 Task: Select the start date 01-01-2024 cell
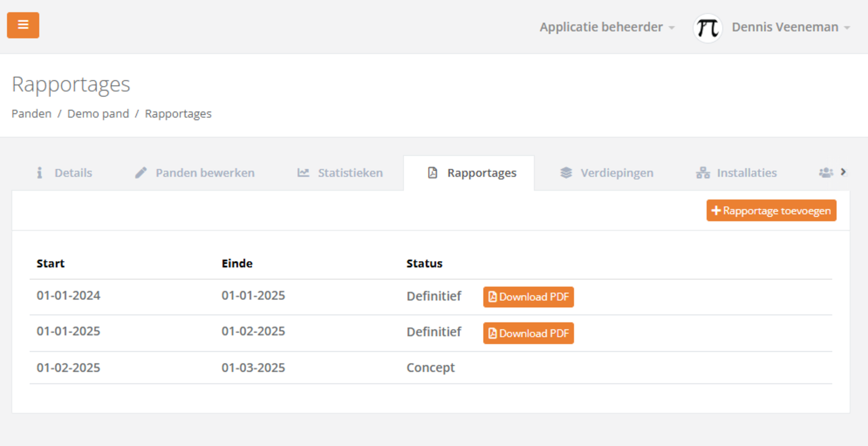[68, 295]
